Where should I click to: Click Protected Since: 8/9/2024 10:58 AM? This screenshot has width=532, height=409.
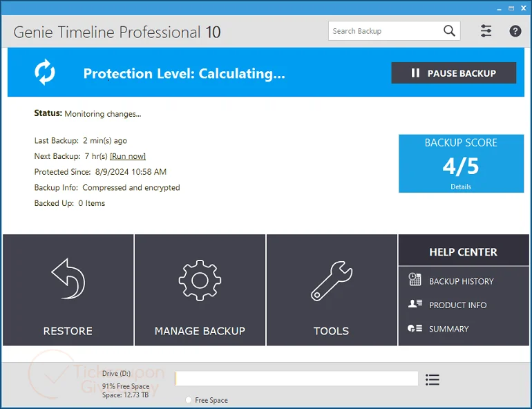(100, 171)
